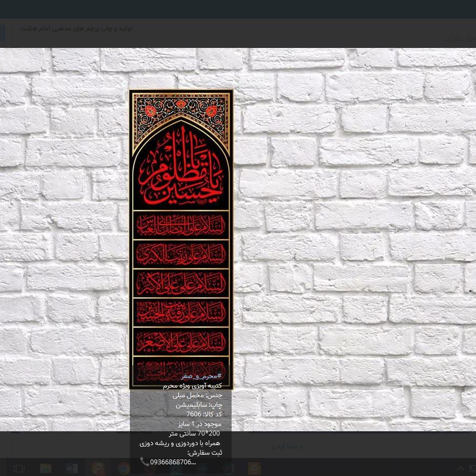Open Task View from the taskbar
This screenshot has height=476, width=476.
click(x=19, y=469)
